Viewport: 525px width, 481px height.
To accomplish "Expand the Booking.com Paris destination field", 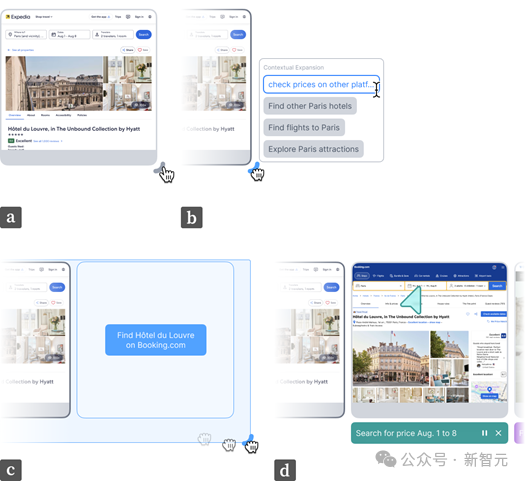I will 378,286.
